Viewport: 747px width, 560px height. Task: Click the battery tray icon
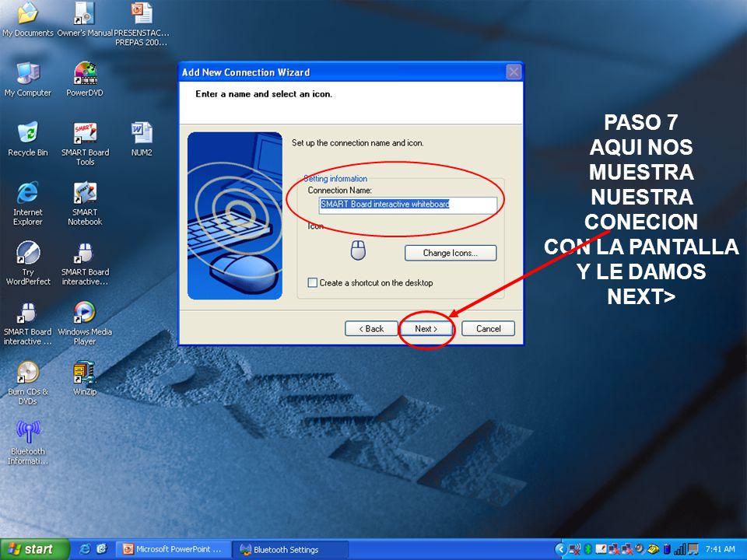click(667, 549)
